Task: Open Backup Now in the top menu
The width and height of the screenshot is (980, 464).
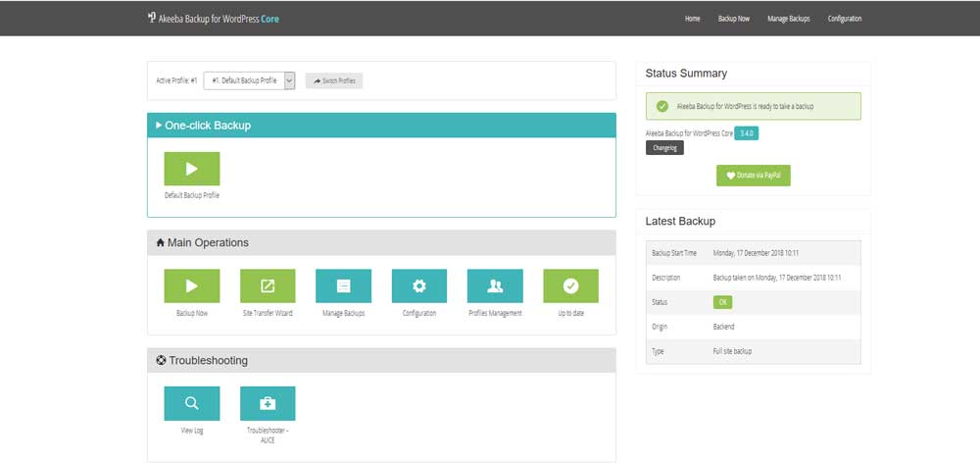Action: 734,19
